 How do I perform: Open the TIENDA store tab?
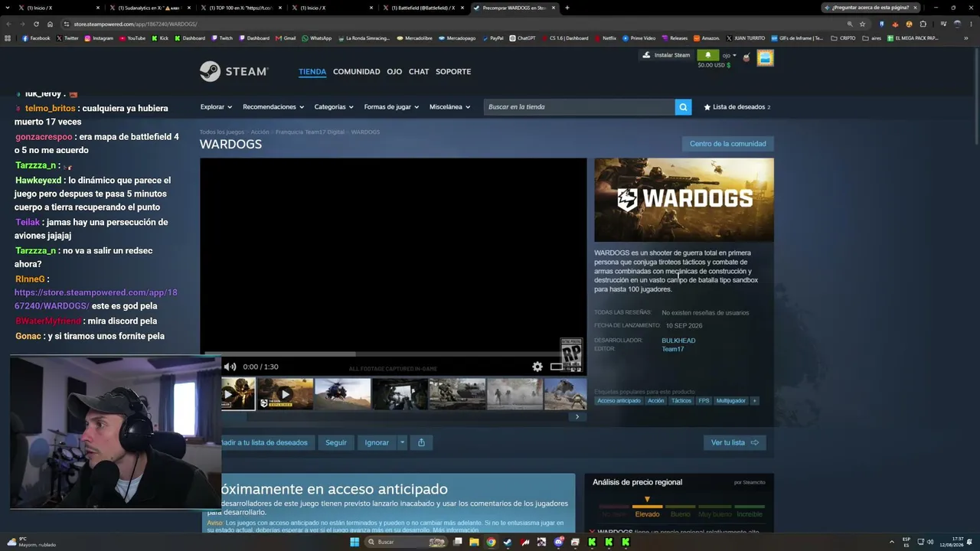point(312,71)
